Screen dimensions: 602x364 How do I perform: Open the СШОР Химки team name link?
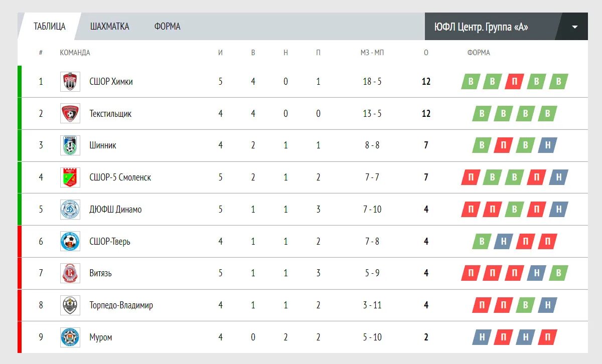point(111,82)
